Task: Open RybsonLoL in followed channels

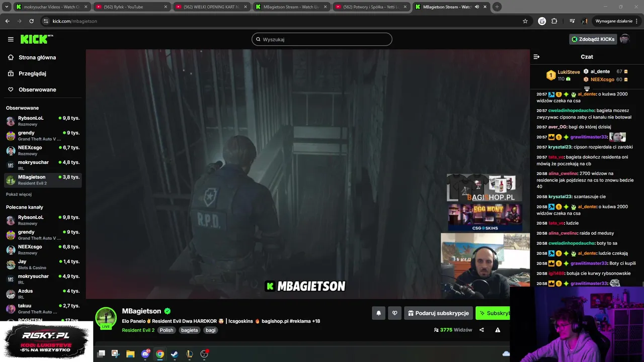Action: [43, 121]
